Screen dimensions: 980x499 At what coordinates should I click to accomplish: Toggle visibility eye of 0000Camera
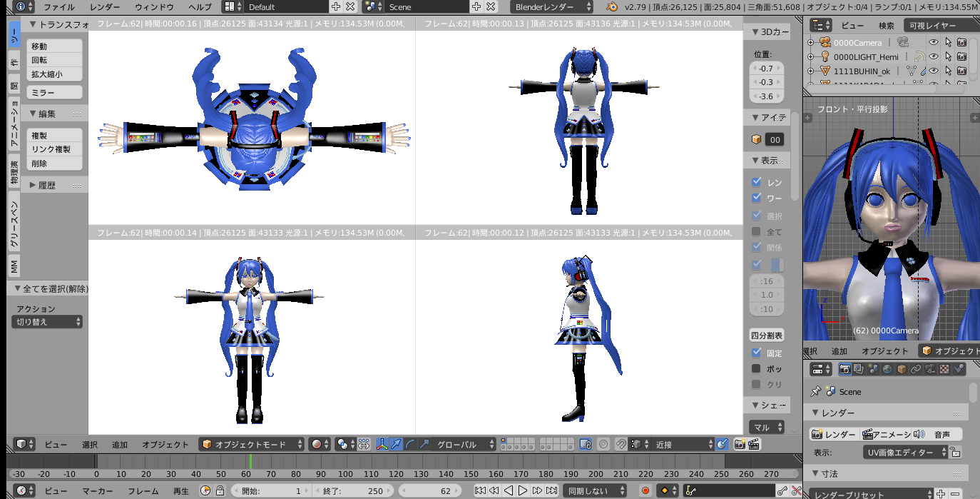933,43
